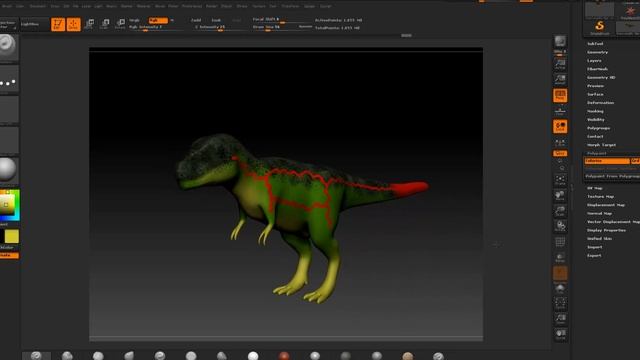Adjust the Draw Size slider
This screenshot has height=360, width=640.
(x=282, y=27)
